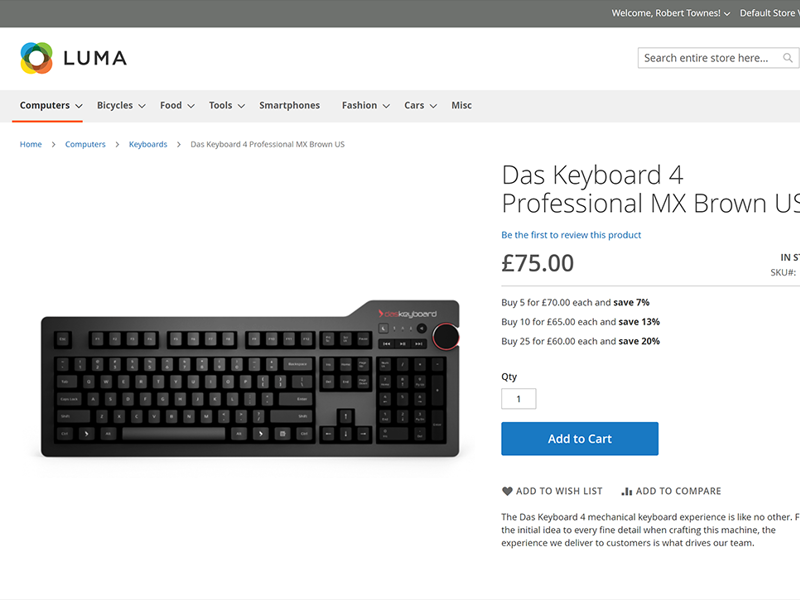Open the Keyboards breadcrumb link

[x=148, y=144]
